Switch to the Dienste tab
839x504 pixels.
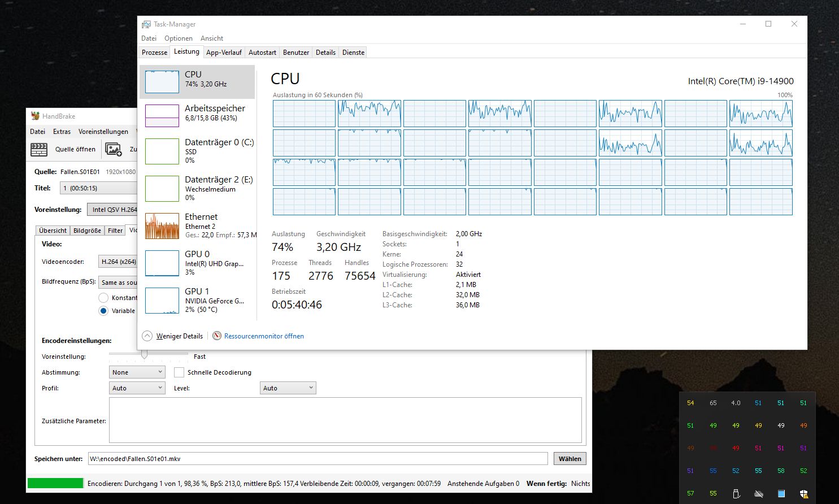point(353,53)
